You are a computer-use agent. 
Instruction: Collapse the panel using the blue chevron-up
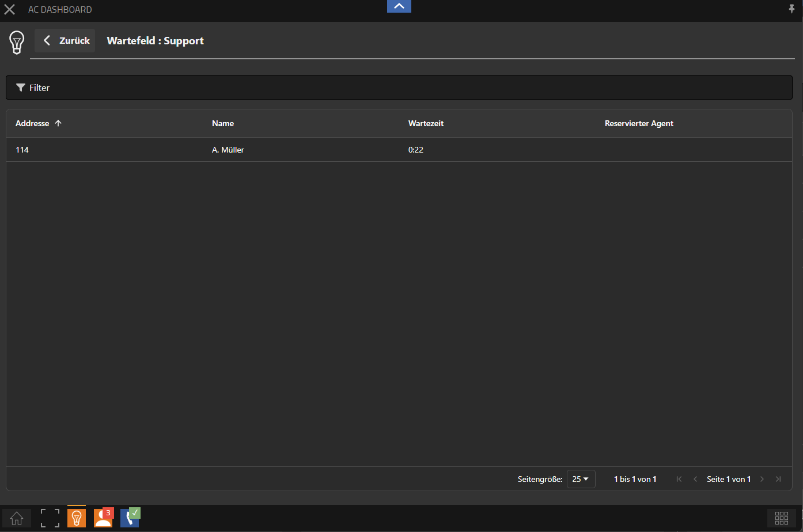pos(399,6)
